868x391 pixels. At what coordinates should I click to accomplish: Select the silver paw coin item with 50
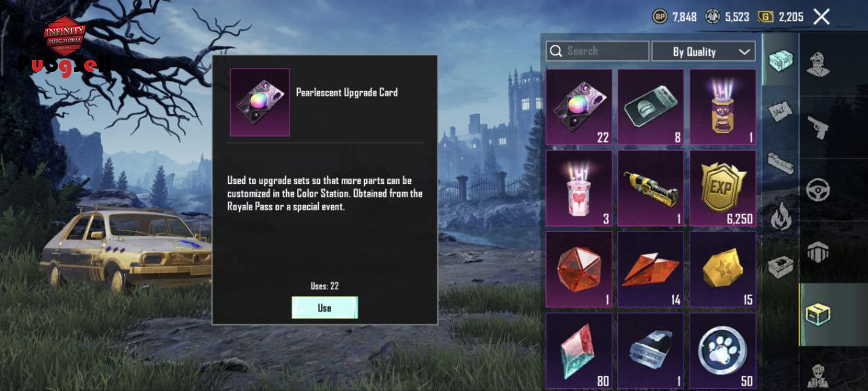coord(723,350)
